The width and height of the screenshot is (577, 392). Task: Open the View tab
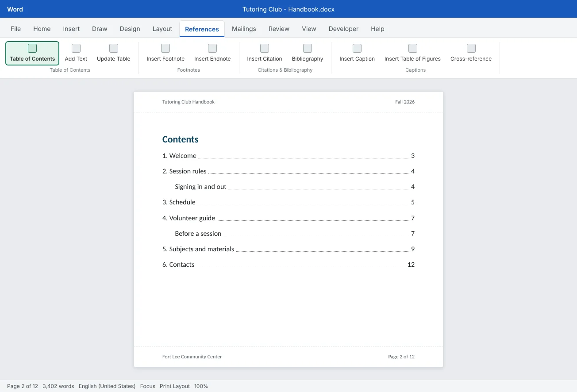[x=309, y=29]
